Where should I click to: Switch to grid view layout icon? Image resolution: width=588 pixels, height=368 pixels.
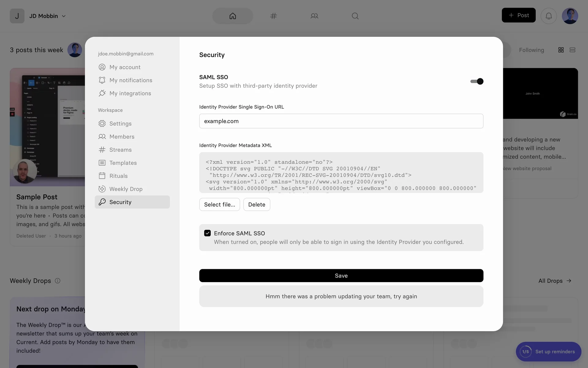click(x=561, y=50)
